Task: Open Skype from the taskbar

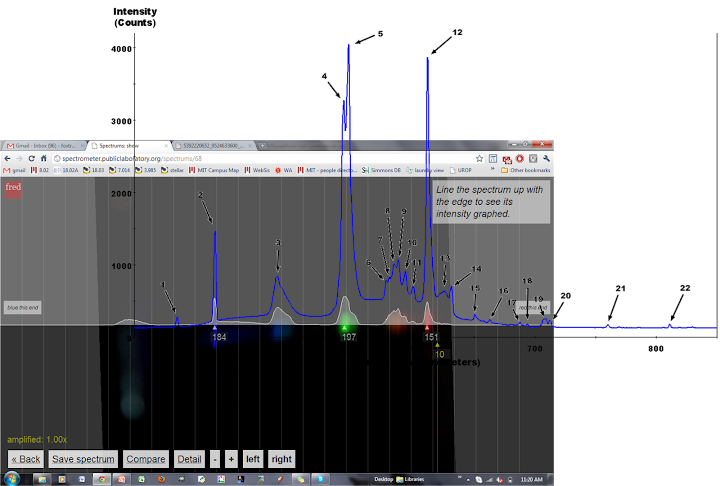Action: click(321, 479)
